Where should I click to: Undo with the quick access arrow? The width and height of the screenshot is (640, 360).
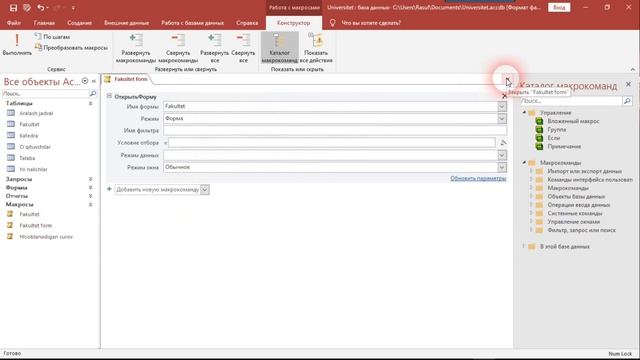[x=40, y=8]
